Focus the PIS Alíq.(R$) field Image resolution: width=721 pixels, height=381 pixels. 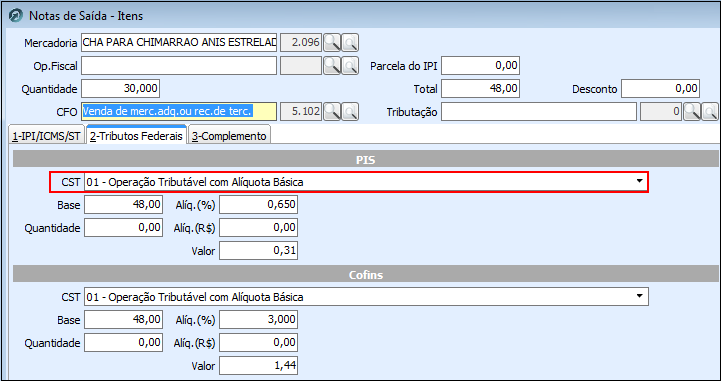click(258, 227)
